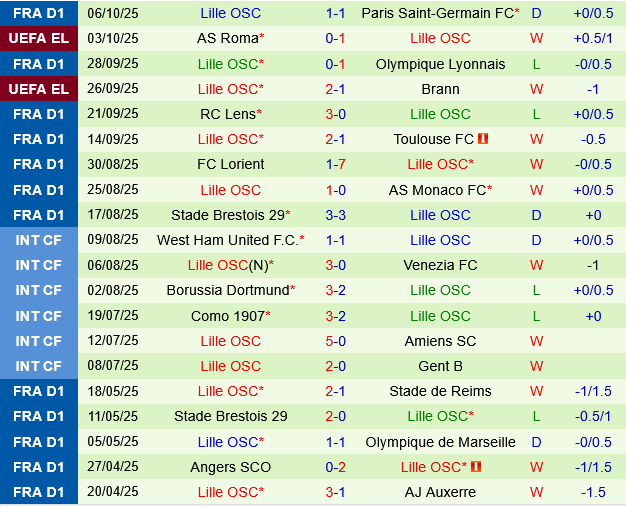Click the 0-2 score of the Angers SCO match
Viewport: 626px width, 508px height.
tap(335, 467)
